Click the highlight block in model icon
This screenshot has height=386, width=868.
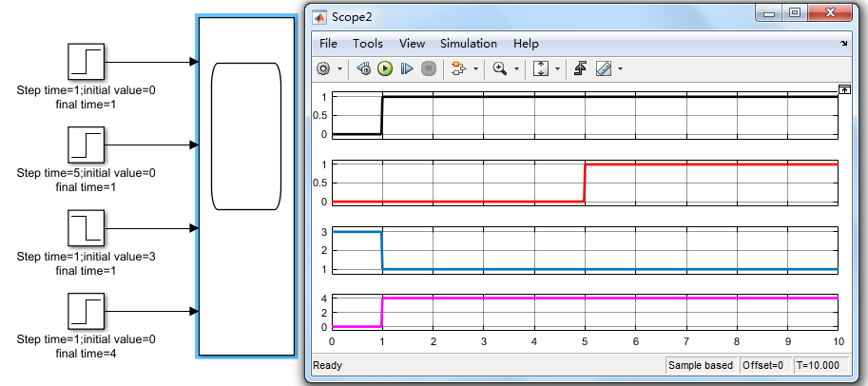(459, 68)
